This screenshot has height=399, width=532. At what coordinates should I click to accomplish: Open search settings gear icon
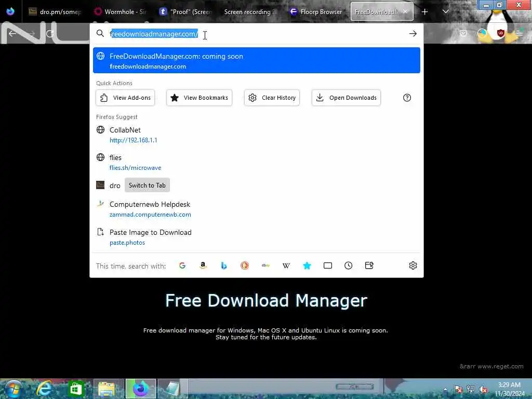point(413,265)
